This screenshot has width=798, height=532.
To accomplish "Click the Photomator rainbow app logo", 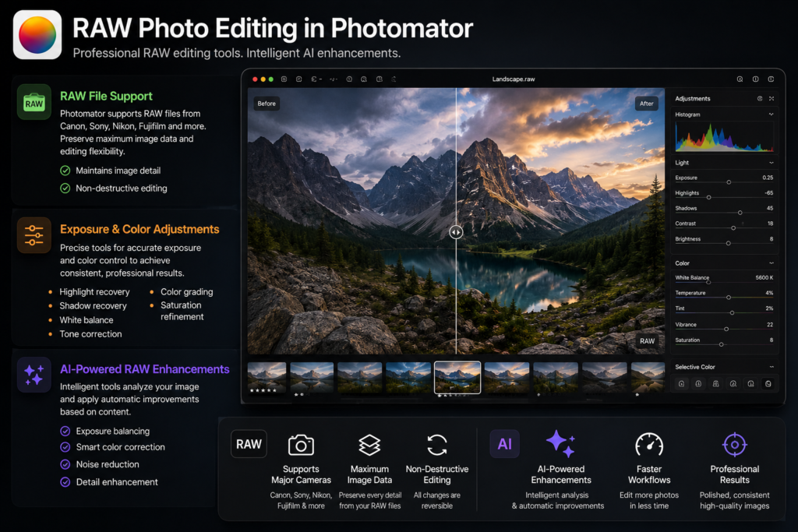I will [x=37, y=34].
